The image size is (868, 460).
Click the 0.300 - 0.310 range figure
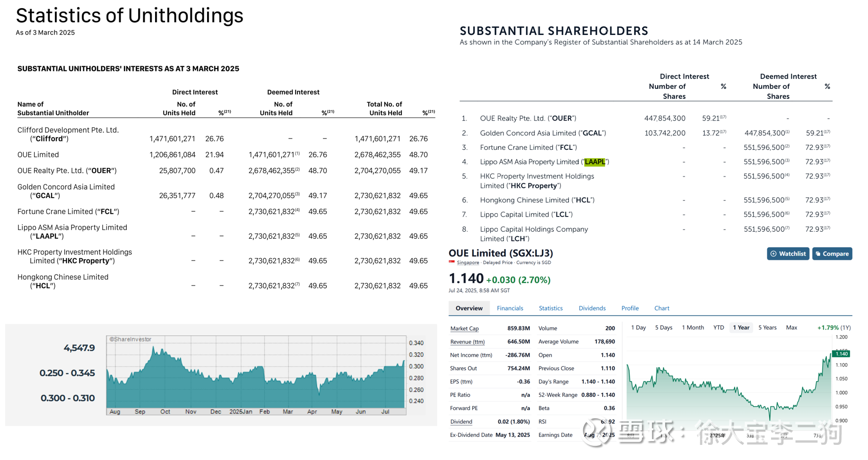click(x=68, y=398)
